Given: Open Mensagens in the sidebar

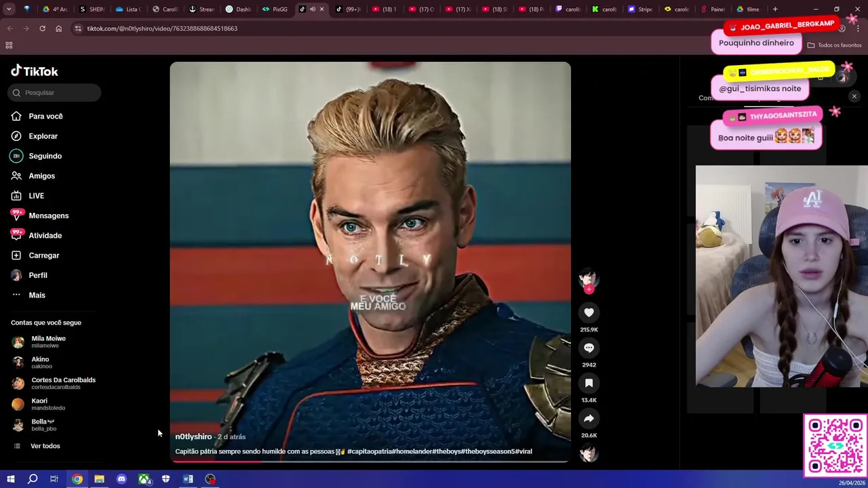Looking at the screenshot, I should tap(39, 216).
